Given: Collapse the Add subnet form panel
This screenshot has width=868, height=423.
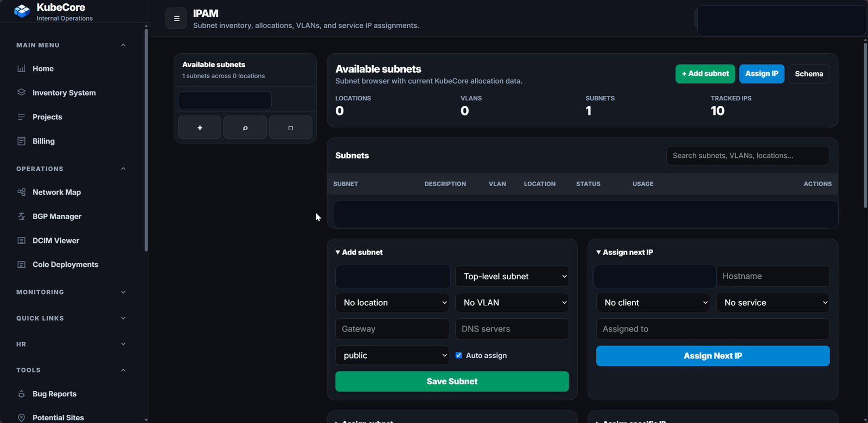Looking at the screenshot, I should tap(359, 252).
